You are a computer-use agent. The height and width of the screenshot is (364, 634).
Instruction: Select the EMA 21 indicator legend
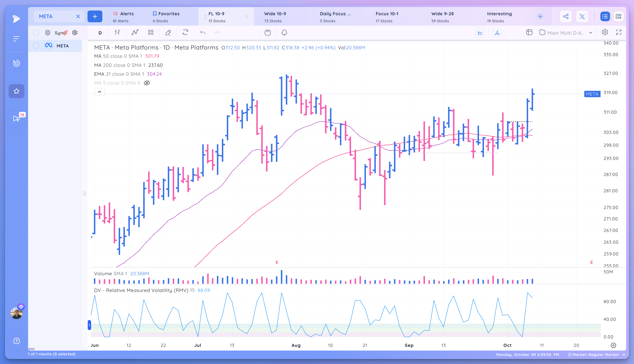128,74
